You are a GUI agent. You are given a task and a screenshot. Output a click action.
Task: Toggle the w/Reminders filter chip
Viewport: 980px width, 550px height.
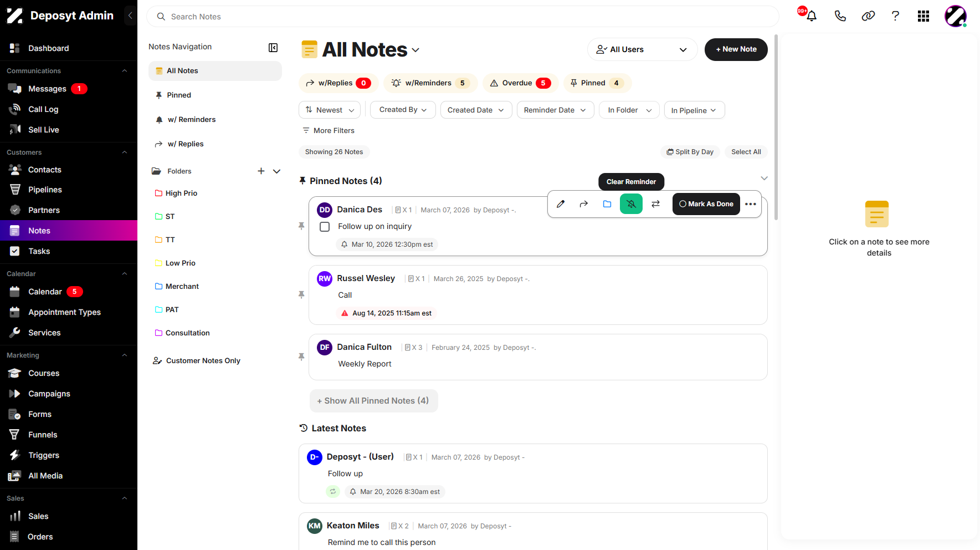(430, 83)
